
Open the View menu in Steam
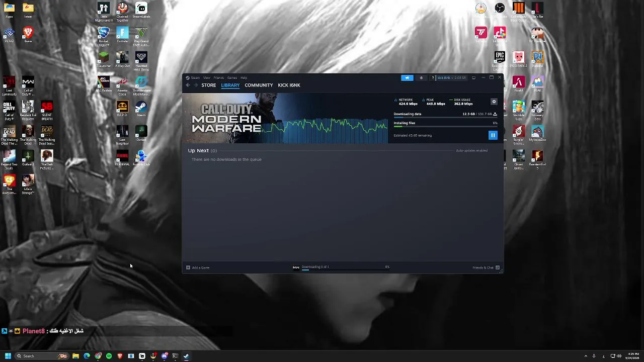tap(206, 78)
